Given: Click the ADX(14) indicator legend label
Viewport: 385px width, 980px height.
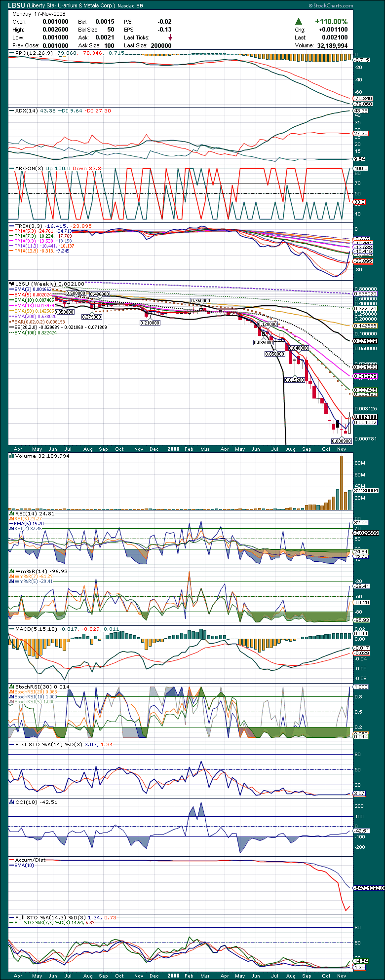Looking at the screenshot, I should pyautogui.click(x=25, y=111).
